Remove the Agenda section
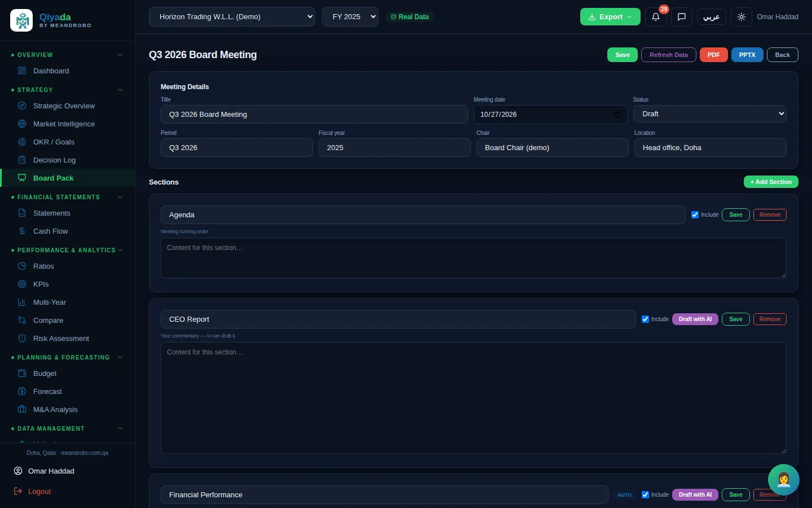 770,214
